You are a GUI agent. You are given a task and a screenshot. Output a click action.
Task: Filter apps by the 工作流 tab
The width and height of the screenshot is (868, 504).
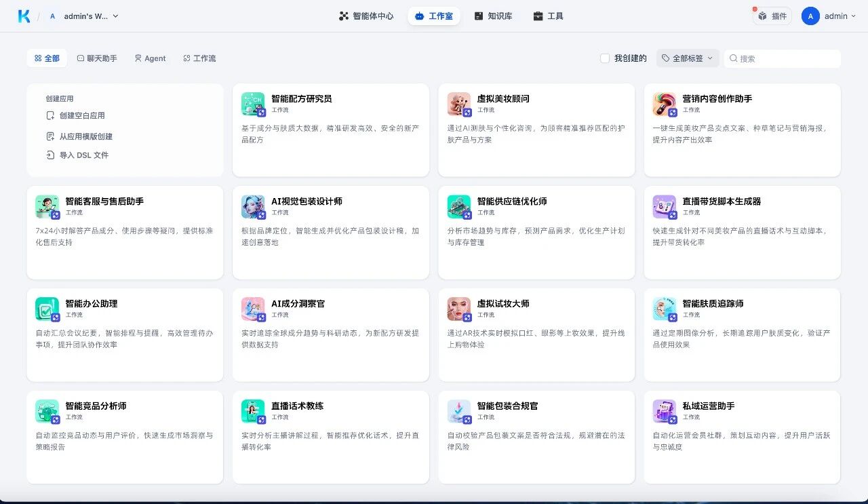(x=199, y=58)
